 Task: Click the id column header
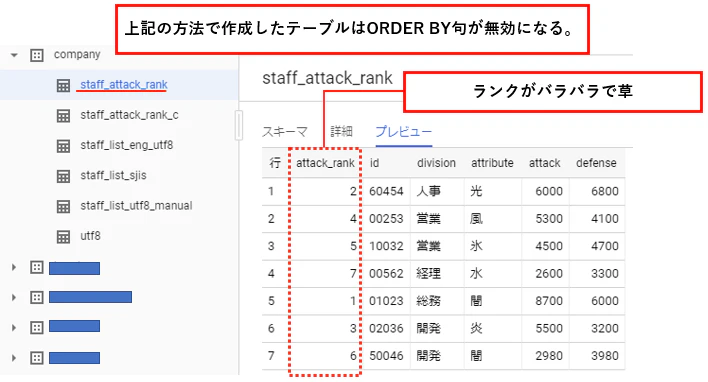pos(374,163)
